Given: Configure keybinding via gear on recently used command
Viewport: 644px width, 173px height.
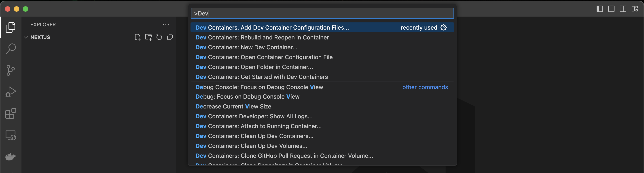Looking at the screenshot, I should 443,28.
